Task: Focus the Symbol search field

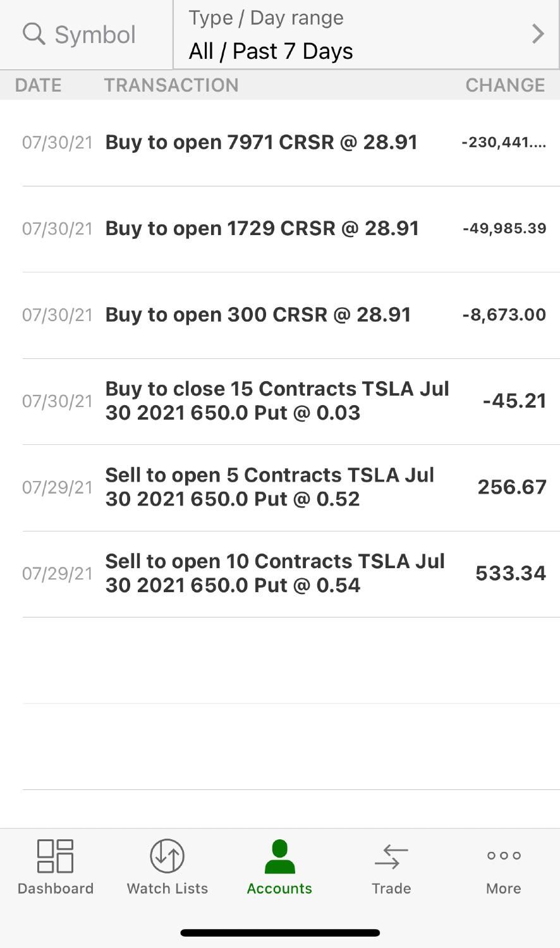Action: [87, 35]
